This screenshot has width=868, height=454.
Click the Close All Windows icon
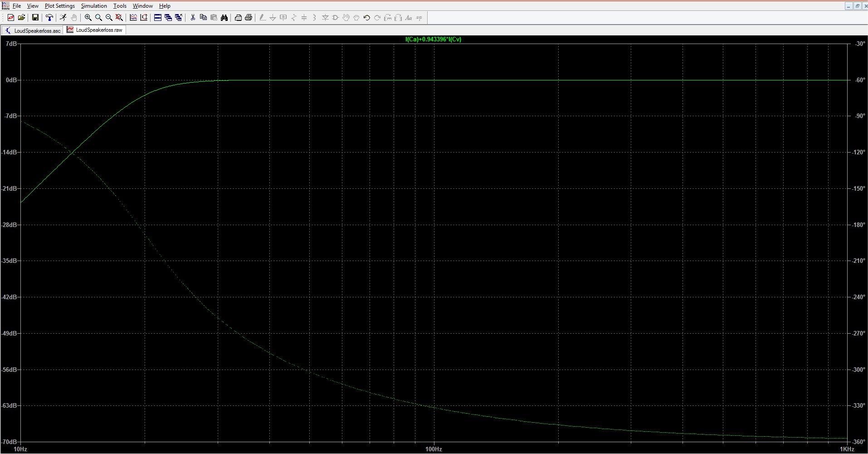click(x=179, y=18)
